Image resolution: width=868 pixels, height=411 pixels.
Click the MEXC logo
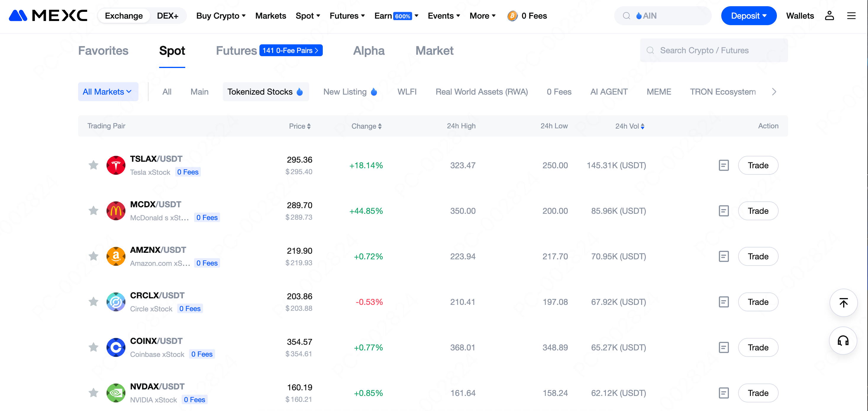(48, 16)
